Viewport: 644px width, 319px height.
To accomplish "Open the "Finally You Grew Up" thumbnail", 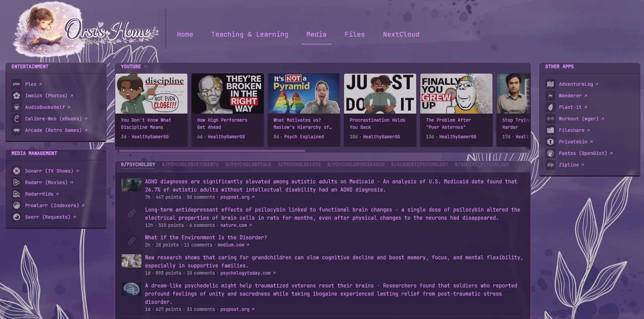I will [x=456, y=94].
